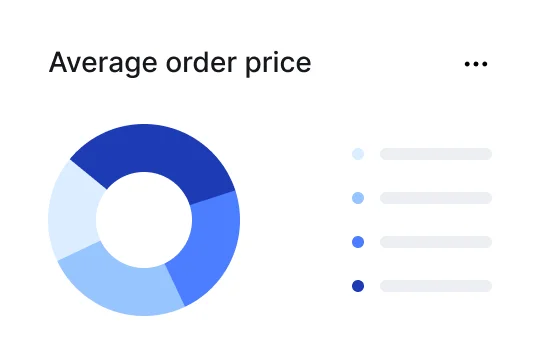Select placeholder bar beside medium blue dot
The width and height of the screenshot is (540, 364).
(x=436, y=242)
